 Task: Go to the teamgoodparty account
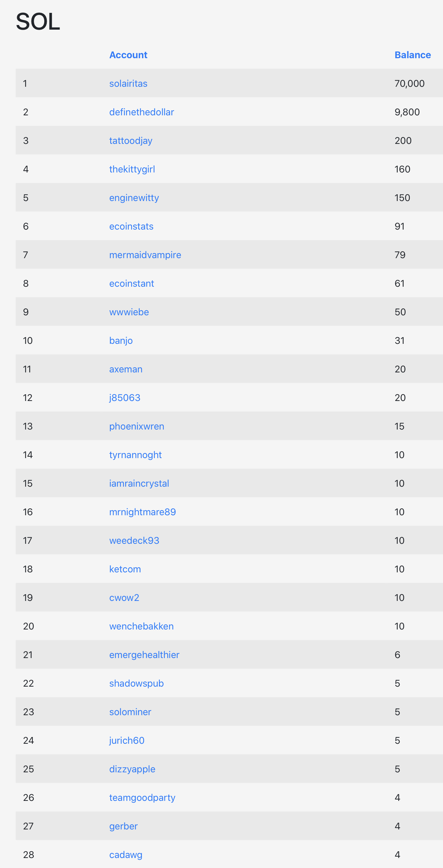(x=142, y=798)
